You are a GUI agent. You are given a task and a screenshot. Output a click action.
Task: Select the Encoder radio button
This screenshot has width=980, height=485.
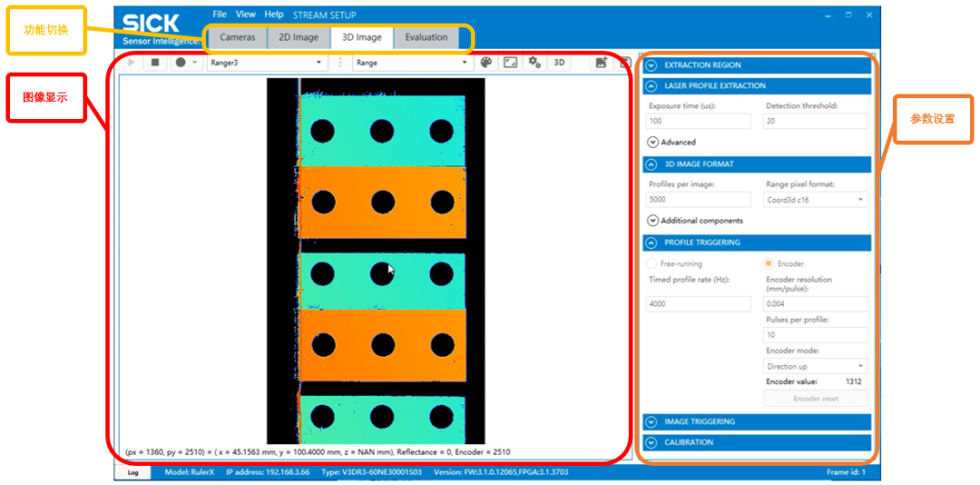click(x=769, y=263)
